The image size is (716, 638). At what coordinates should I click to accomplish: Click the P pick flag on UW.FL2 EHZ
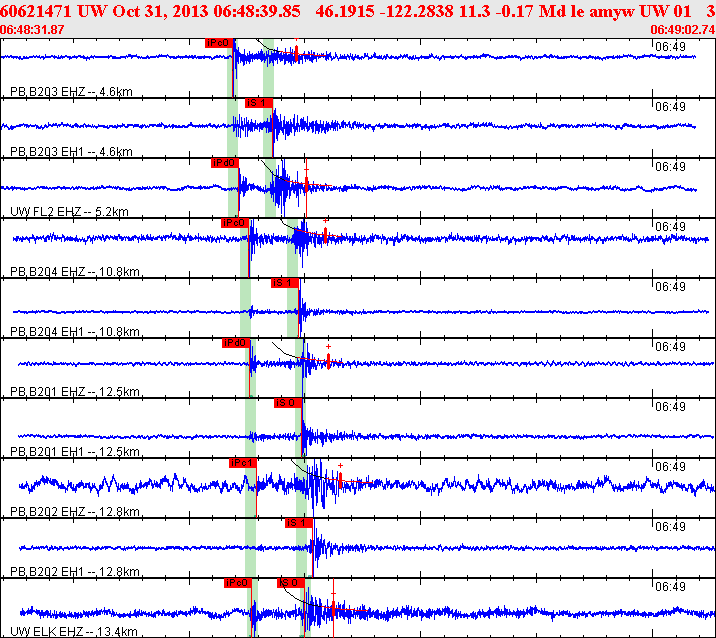224,162
